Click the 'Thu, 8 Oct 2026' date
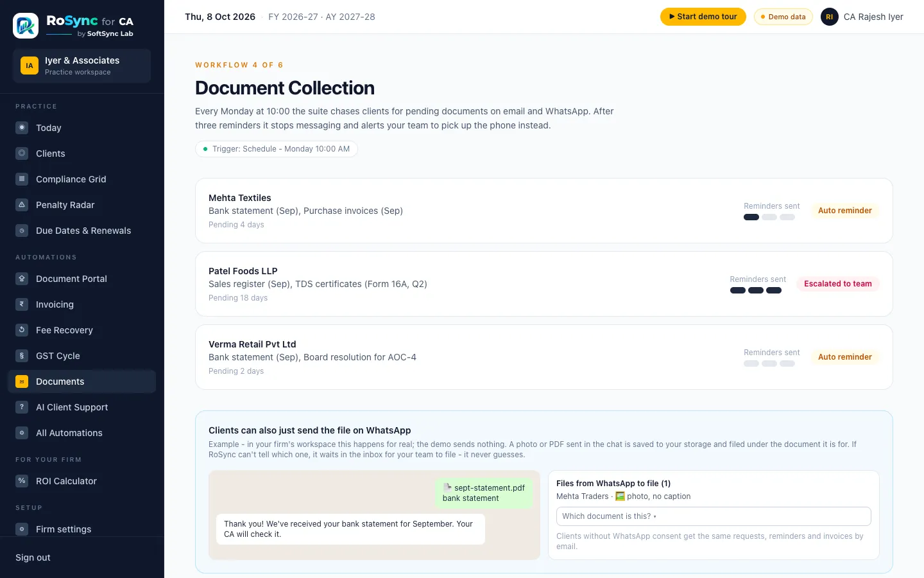Screen dimensions: 924x578 (220, 17)
